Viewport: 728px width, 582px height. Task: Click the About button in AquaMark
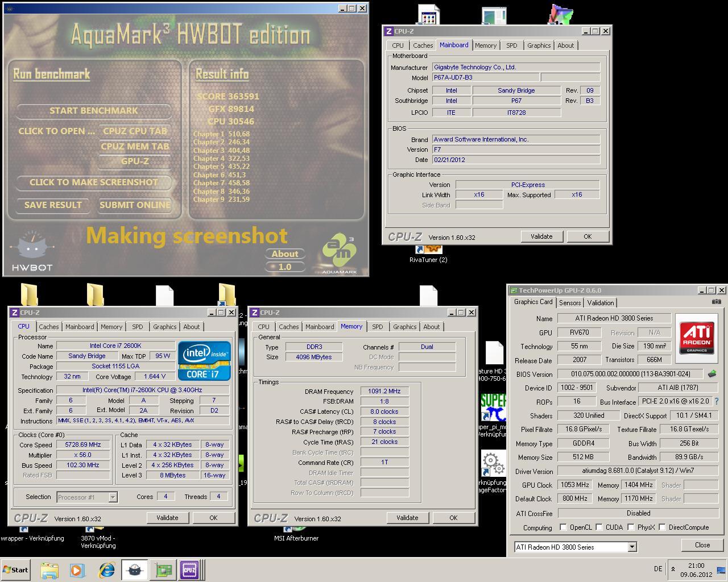pyautogui.click(x=285, y=253)
